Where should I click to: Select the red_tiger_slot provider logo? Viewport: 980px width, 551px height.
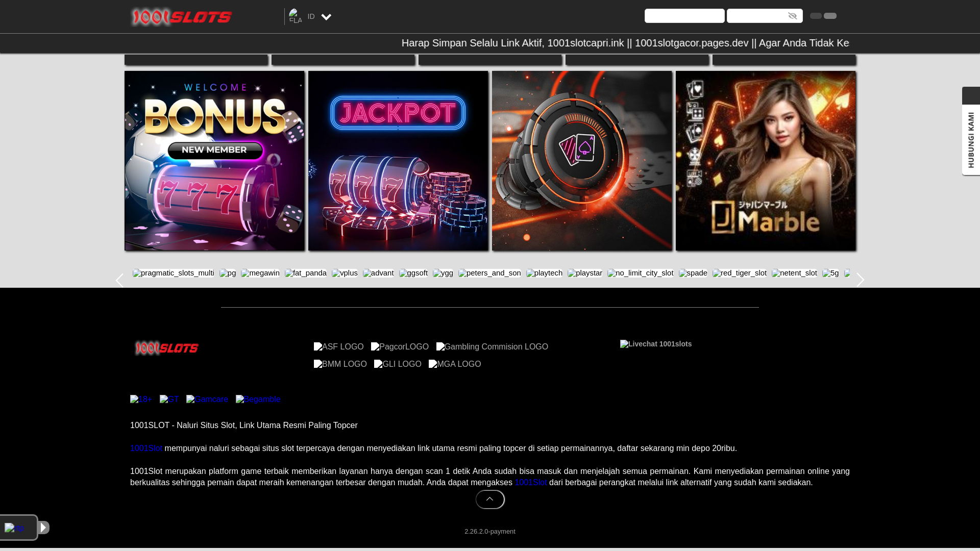[740, 273]
